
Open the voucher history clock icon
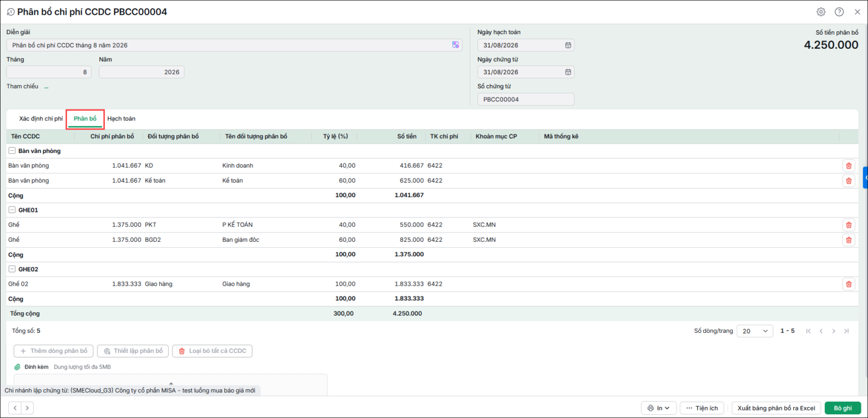pos(10,12)
